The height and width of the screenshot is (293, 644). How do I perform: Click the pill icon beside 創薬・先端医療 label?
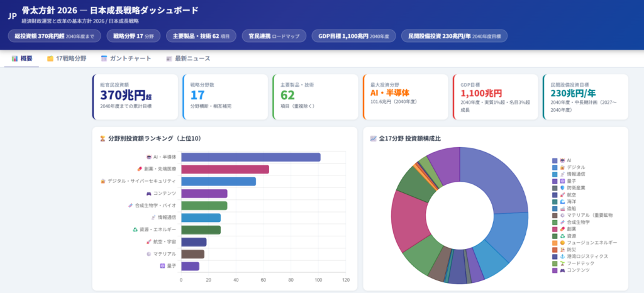click(x=140, y=169)
